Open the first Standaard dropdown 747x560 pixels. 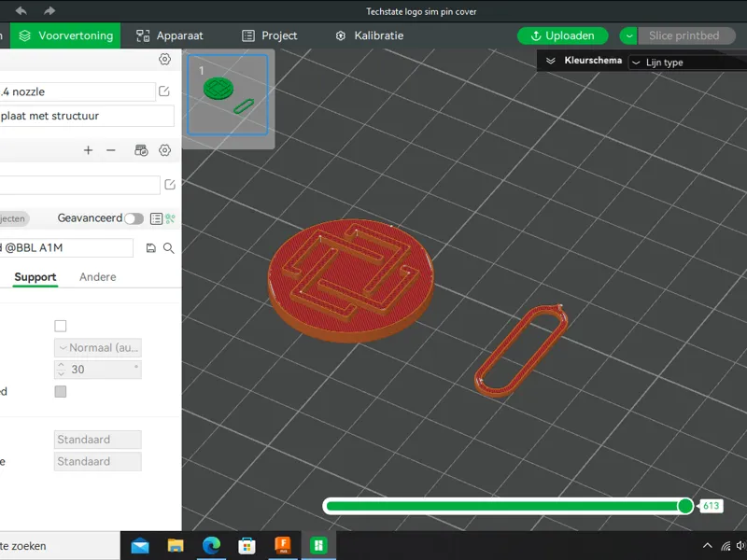[x=98, y=440]
